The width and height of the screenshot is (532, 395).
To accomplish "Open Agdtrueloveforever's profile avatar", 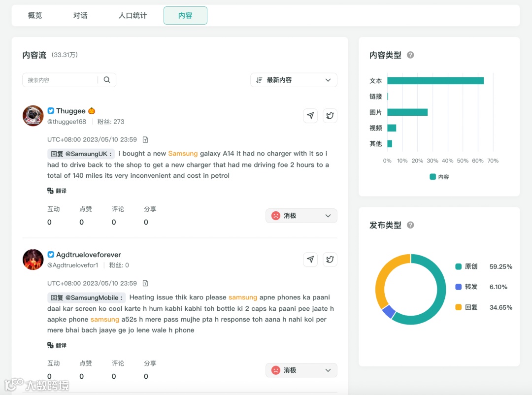I will 33,260.
